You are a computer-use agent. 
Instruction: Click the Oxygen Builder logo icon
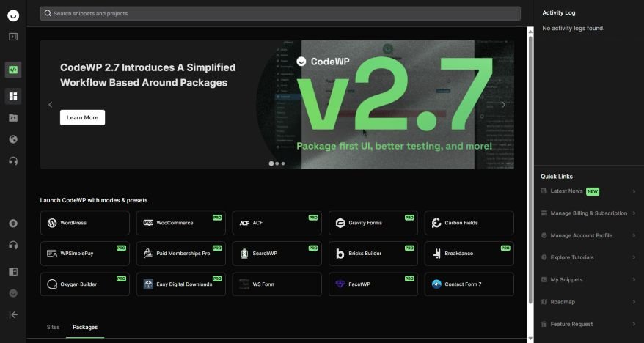click(52, 284)
